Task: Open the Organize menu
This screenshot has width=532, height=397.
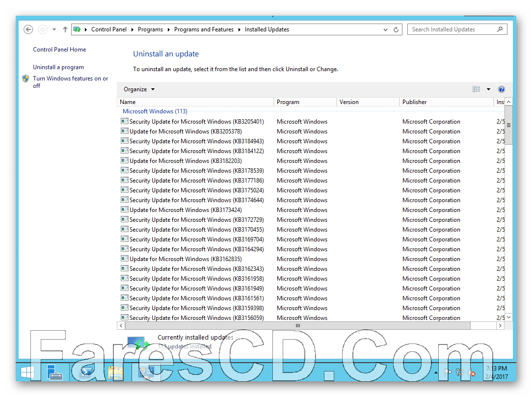Action: point(139,89)
